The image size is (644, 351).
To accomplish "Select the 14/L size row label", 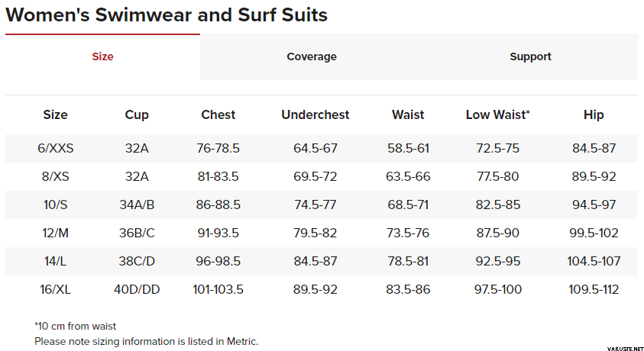I will 56,261.
